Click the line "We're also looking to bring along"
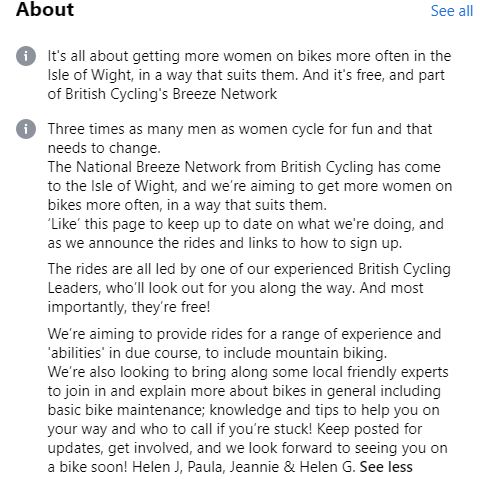Image resolution: width=480 pixels, height=485 pixels. click(248, 372)
